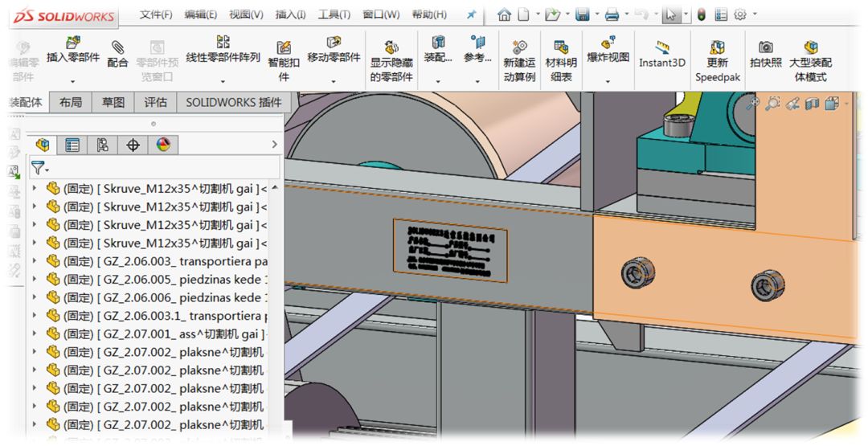The width and height of the screenshot is (868, 446).
Task: Save the document with the floppy icon
Action: click(583, 15)
